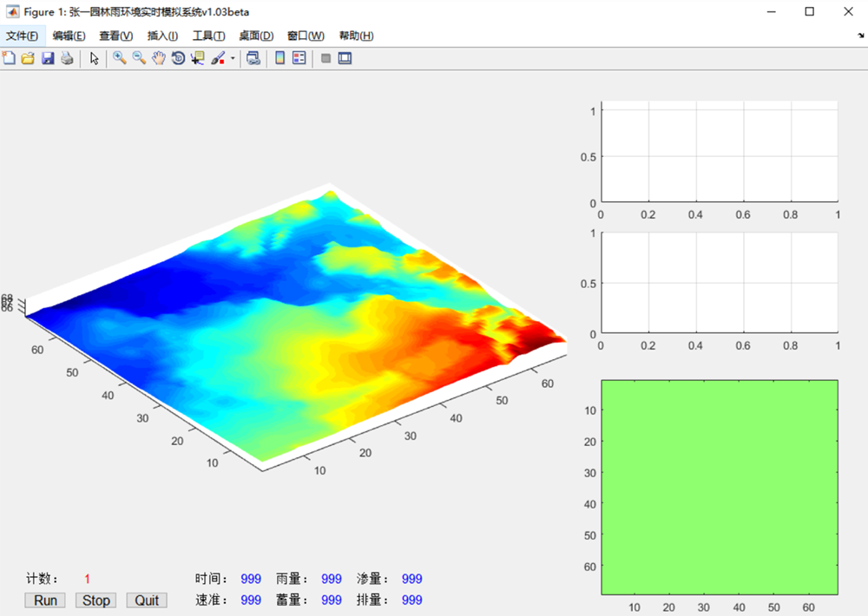Save the figure with the floppy disk icon
Image resolution: width=868 pixels, height=616 pixels.
click(48, 58)
